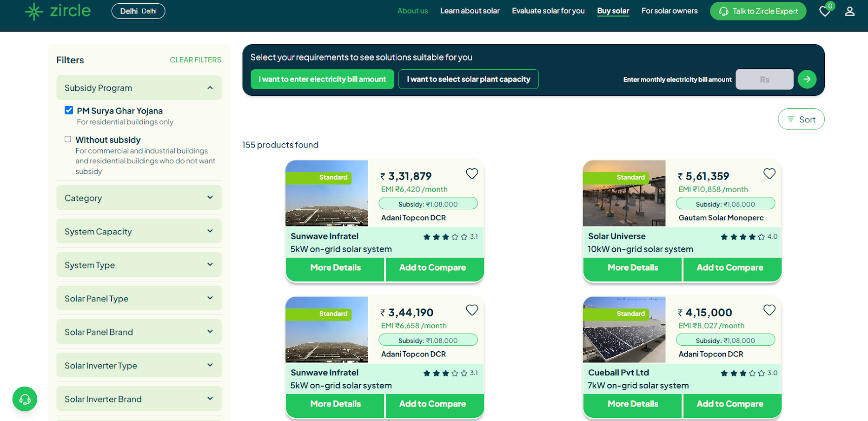868x421 pixels.
Task: Click Talk to Zircle Expert button
Action: click(x=758, y=11)
